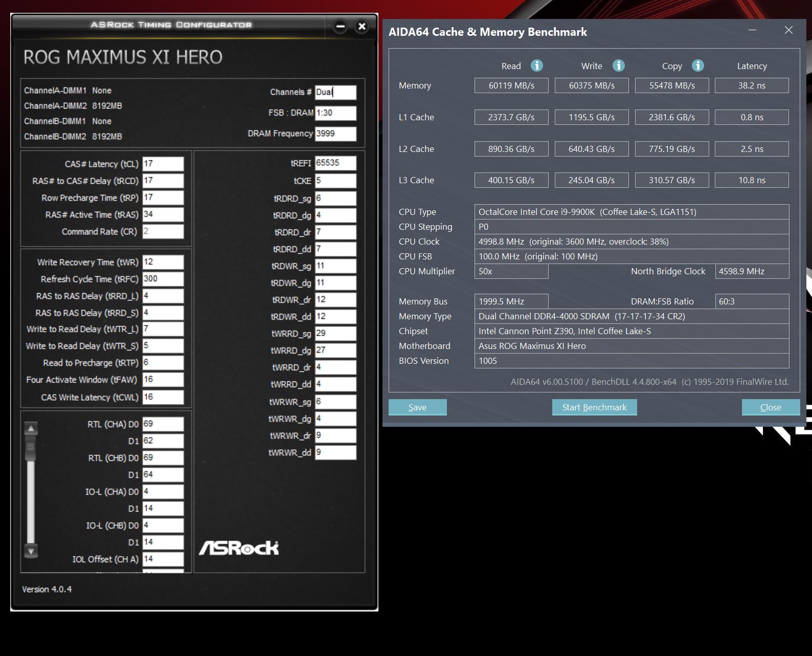
Task: Click the FSB : DRAM field
Action: (335, 113)
